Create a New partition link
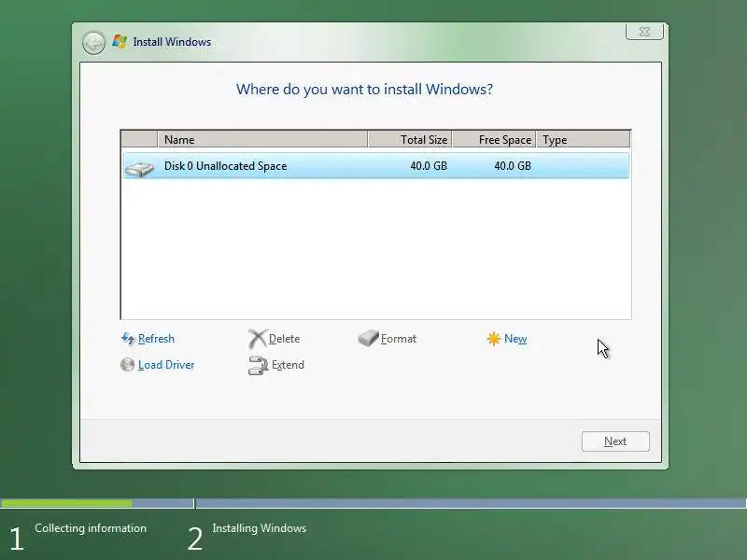 515,339
